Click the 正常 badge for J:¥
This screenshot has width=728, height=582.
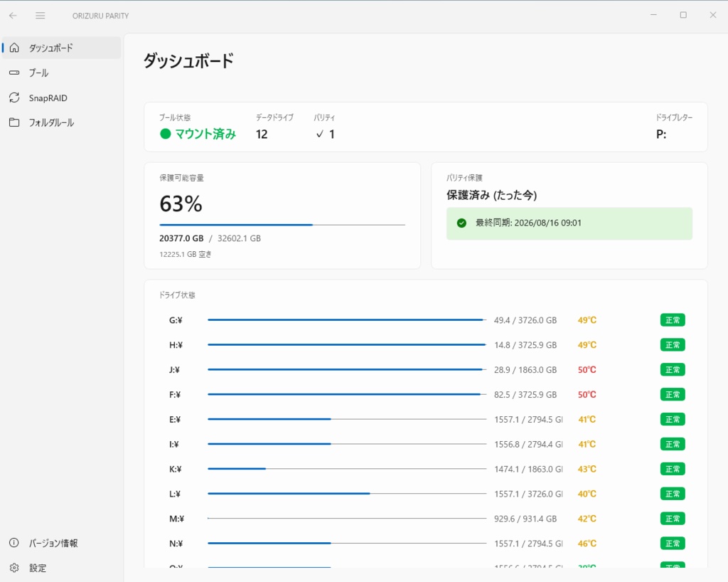[673, 370]
